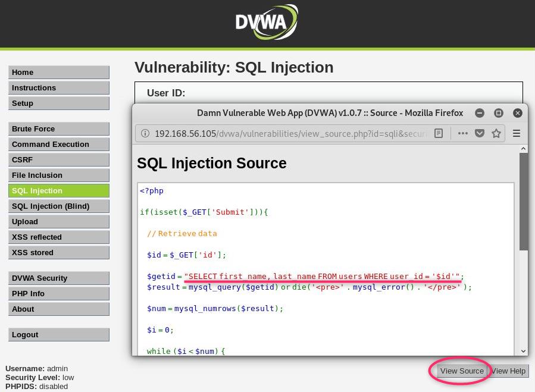Click 'Username: admin' status text
The width and height of the screenshot is (535, 392).
click(36, 368)
